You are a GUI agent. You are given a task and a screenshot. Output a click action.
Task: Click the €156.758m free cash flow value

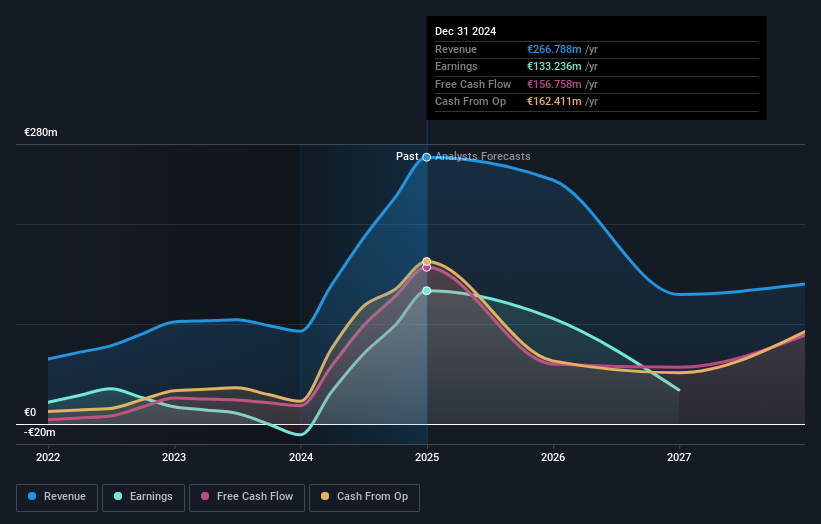554,84
